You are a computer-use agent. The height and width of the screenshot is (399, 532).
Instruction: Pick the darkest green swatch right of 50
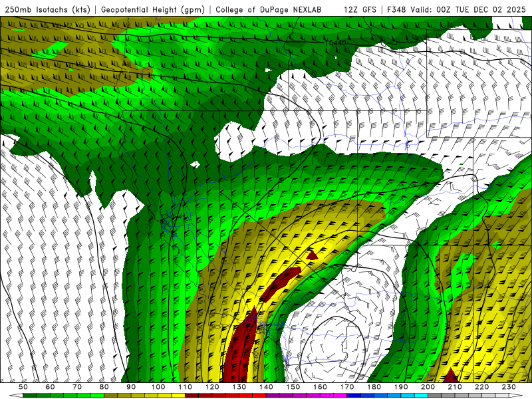(29, 395)
